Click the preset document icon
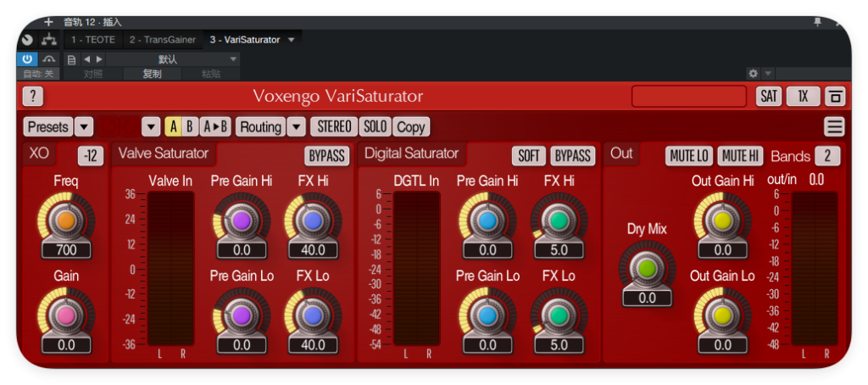The height and width of the screenshot is (385, 868). 71,59
